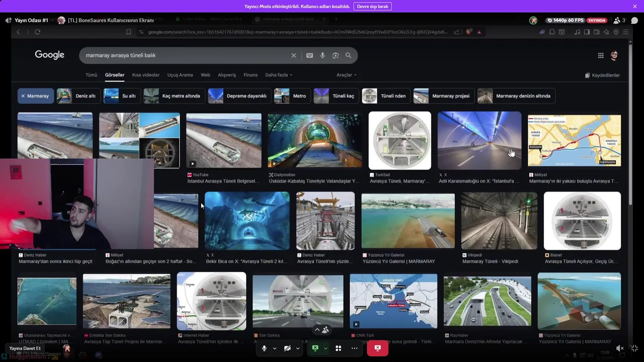The height and width of the screenshot is (362, 644).
Task: Open camera options arrow beside camera button
Action: point(298,348)
